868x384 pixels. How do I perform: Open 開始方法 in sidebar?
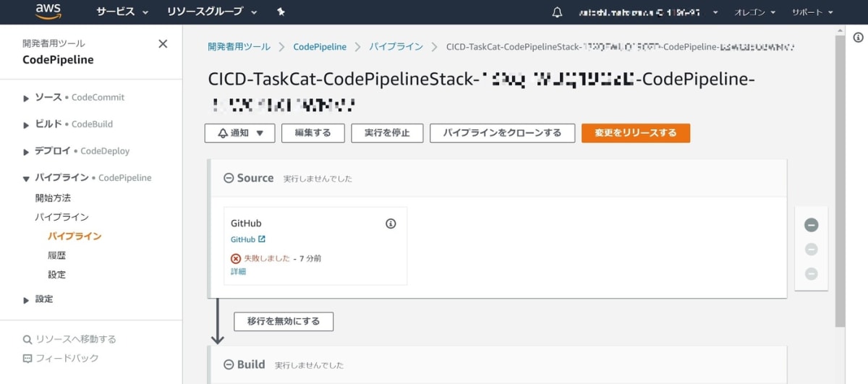coord(53,197)
